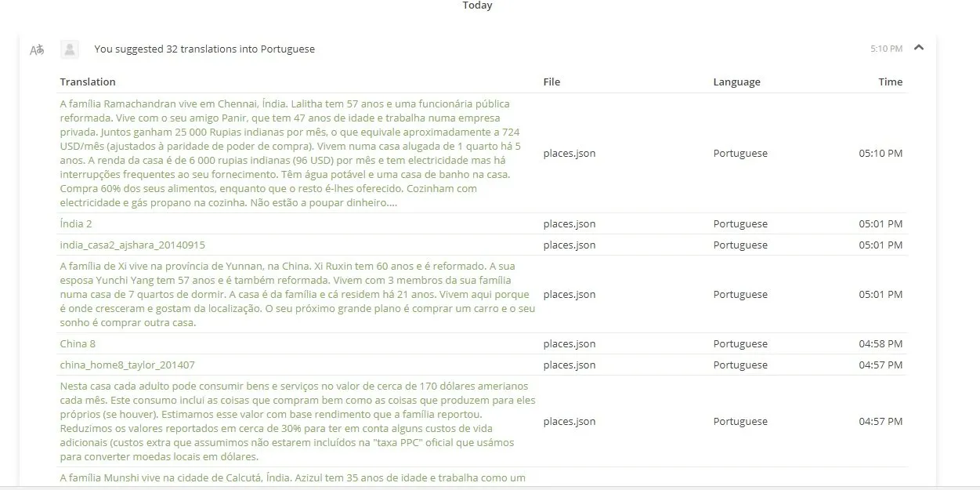
Task: Open the 'China 8' translation
Action: pyautogui.click(x=78, y=344)
